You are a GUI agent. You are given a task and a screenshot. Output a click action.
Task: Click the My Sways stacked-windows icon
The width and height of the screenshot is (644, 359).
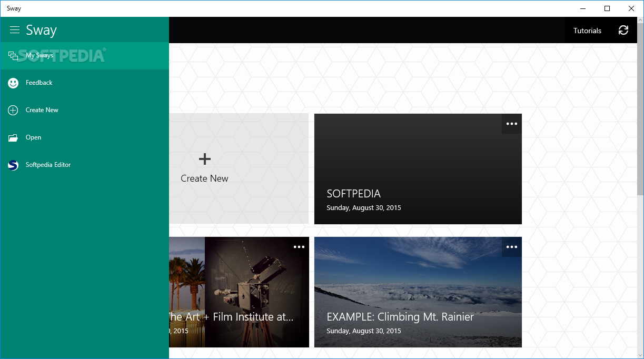pos(13,55)
